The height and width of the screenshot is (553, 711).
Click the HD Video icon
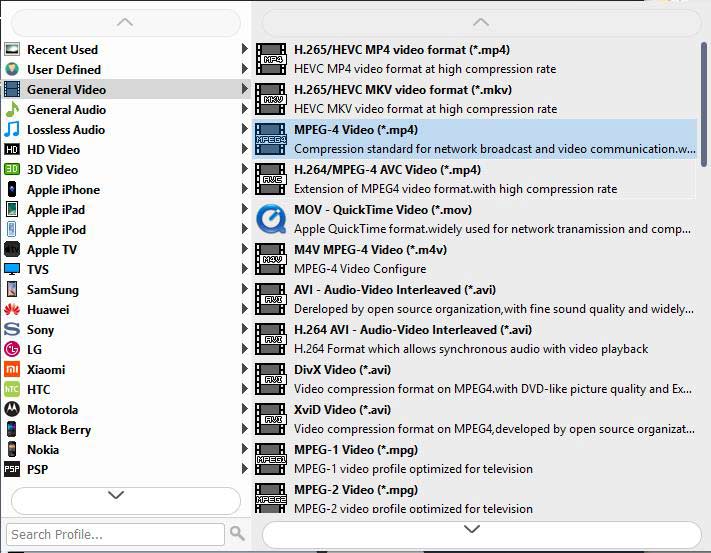point(12,149)
